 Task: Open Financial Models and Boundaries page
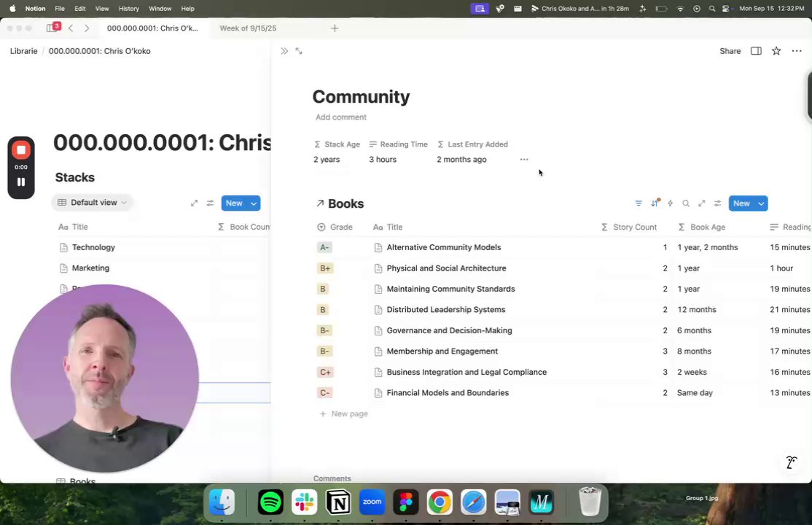pyautogui.click(x=448, y=393)
